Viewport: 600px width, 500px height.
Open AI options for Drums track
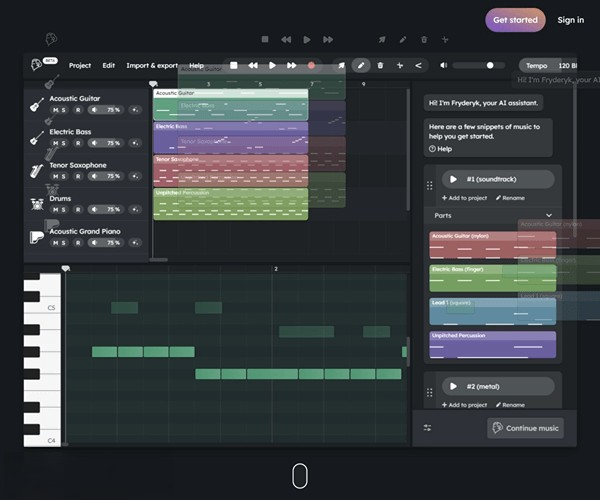pyautogui.click(x=135, y=210)
